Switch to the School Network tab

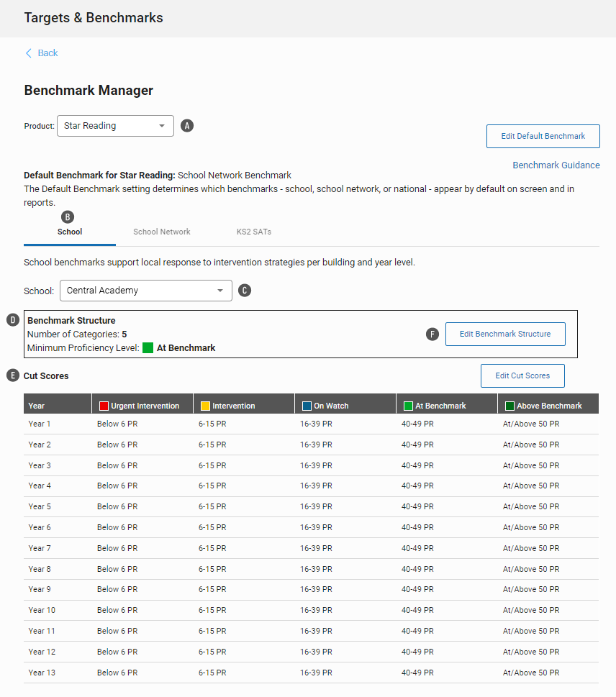coord(161,232)
